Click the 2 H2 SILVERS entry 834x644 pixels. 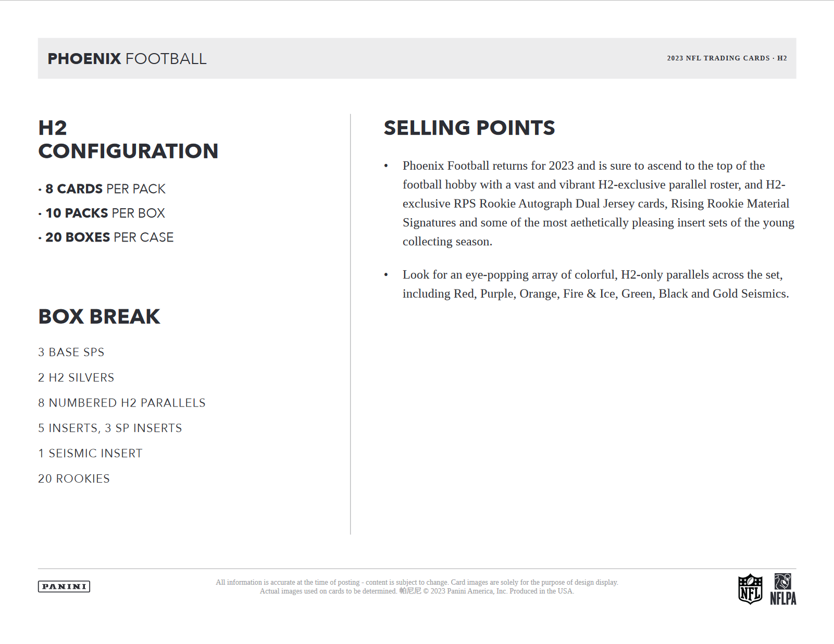point(76,378)
